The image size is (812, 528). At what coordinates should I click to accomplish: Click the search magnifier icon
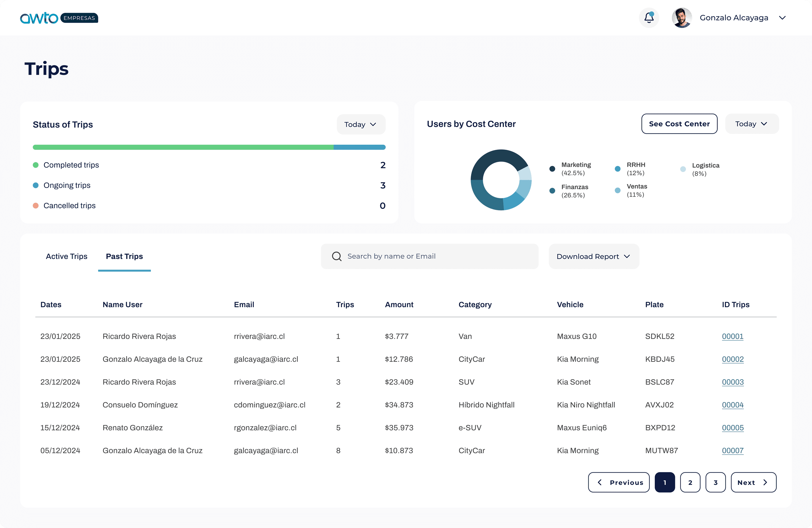click(x=336, y=256)
